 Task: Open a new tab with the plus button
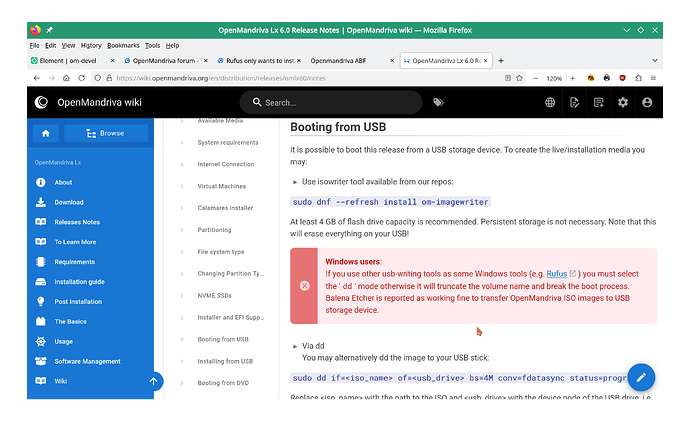pos(501,61)
